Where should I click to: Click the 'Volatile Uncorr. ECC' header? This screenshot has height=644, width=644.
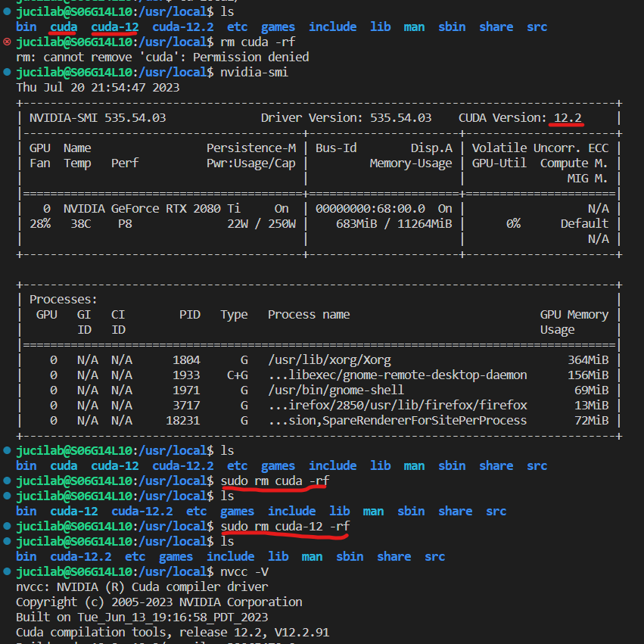tap(540, 148)
